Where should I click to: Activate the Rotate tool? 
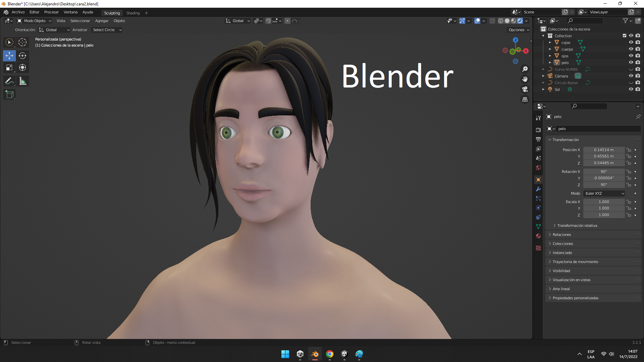(22, 56)
